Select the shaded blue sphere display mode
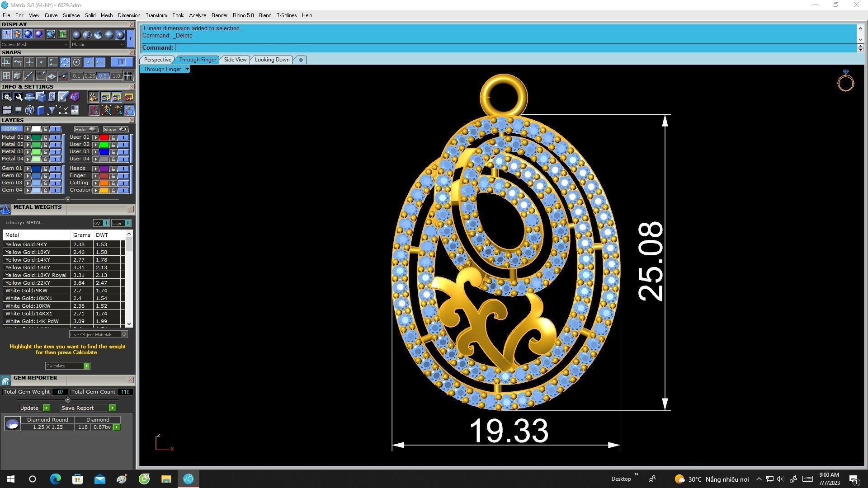This screenshot has height=488, width=868. pyautogui.click(x=28, y=34)
